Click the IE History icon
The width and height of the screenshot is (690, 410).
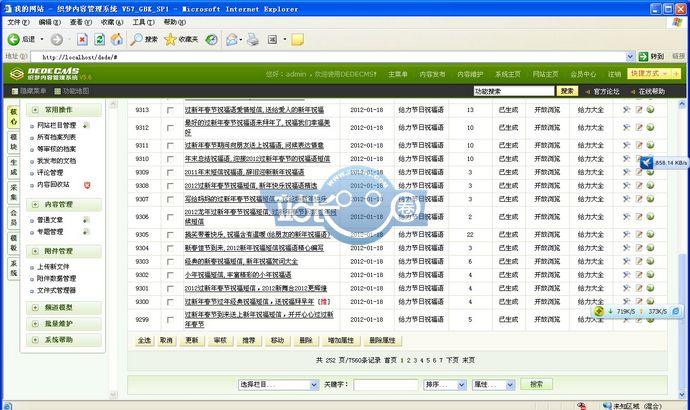pos(212,40)
